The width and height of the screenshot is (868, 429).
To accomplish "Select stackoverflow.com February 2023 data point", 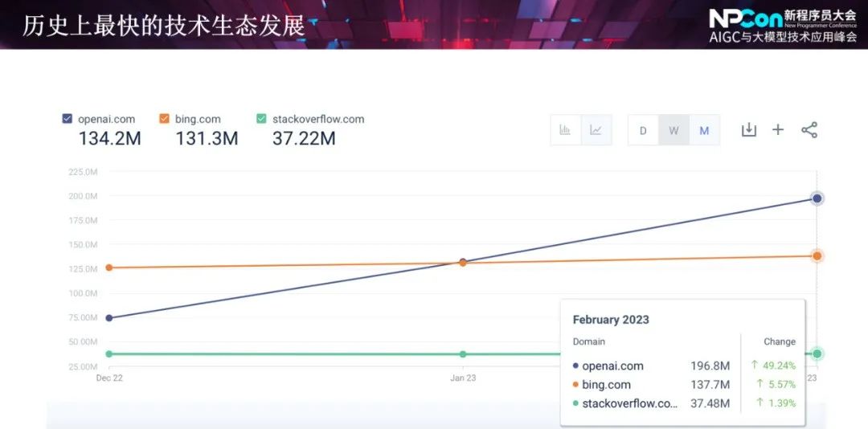I will pyautogui.click(x=817, y=353).
